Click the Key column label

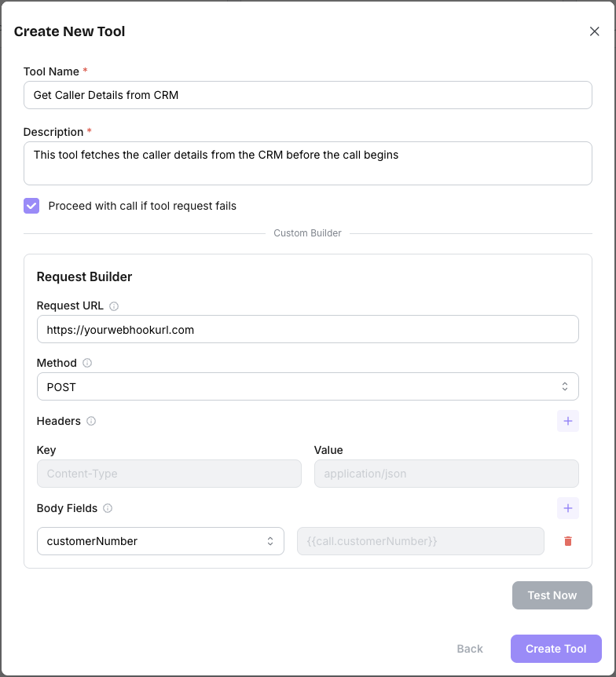46,450
